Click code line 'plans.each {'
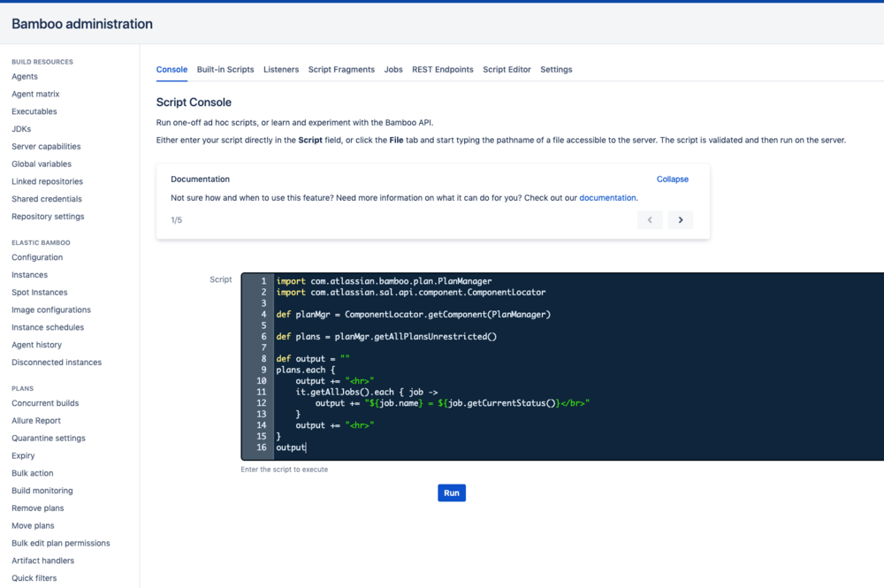Image resolution: width=884 pixels, height=588 pixels. [x=305, y=370]
